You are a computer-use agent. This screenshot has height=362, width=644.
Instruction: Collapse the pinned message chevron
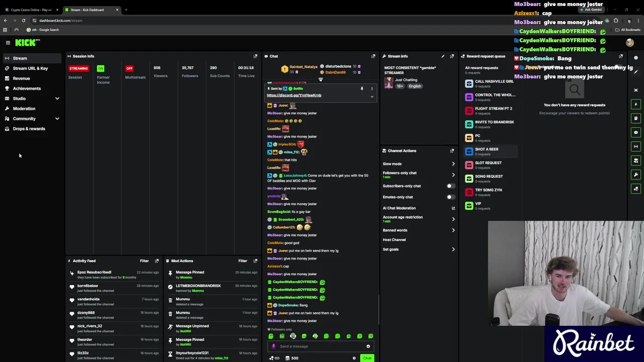tap(372, 97)
